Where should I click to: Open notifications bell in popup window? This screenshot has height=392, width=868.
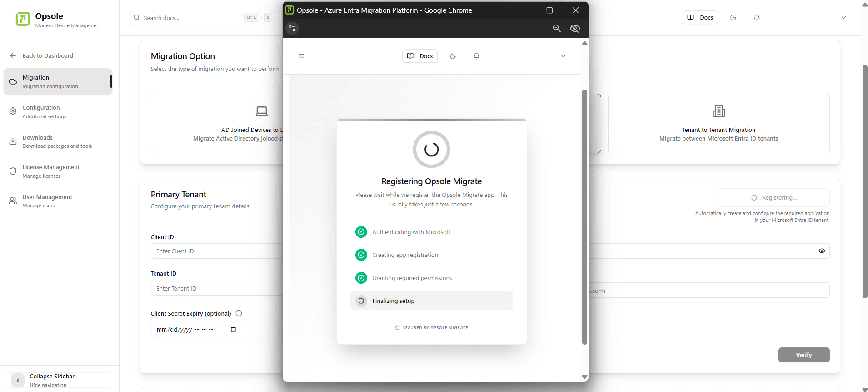point(476,56)
